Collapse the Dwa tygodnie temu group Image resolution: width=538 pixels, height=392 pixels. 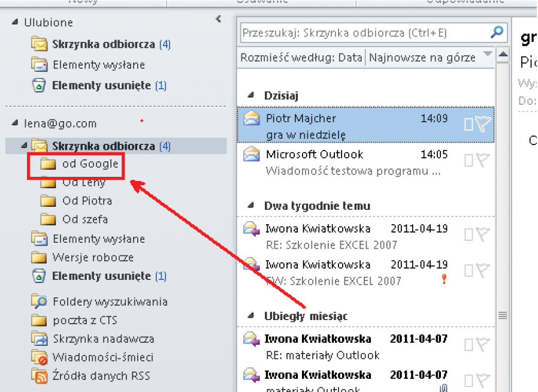click(x=250, y=206)
